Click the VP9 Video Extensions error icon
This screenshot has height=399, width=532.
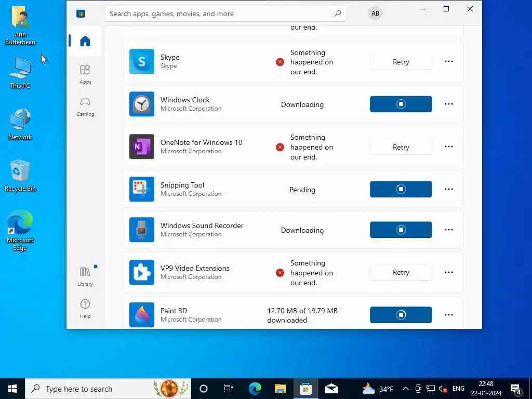pos(280,273)
